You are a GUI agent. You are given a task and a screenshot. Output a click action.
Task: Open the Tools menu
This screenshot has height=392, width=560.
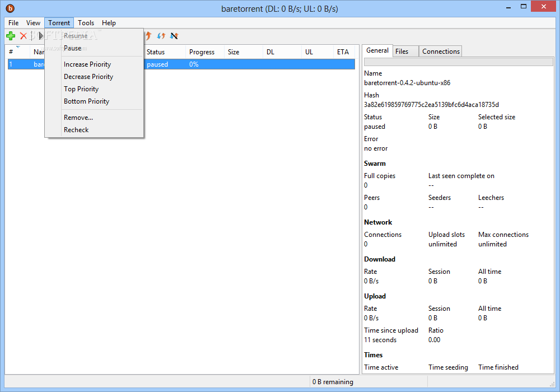tap(86, 23)
